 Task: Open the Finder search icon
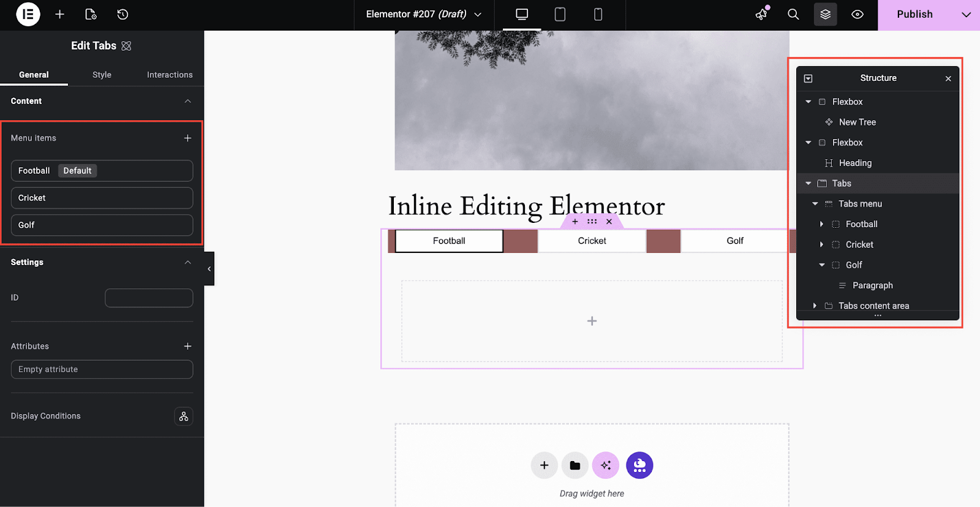click(793, 14)
